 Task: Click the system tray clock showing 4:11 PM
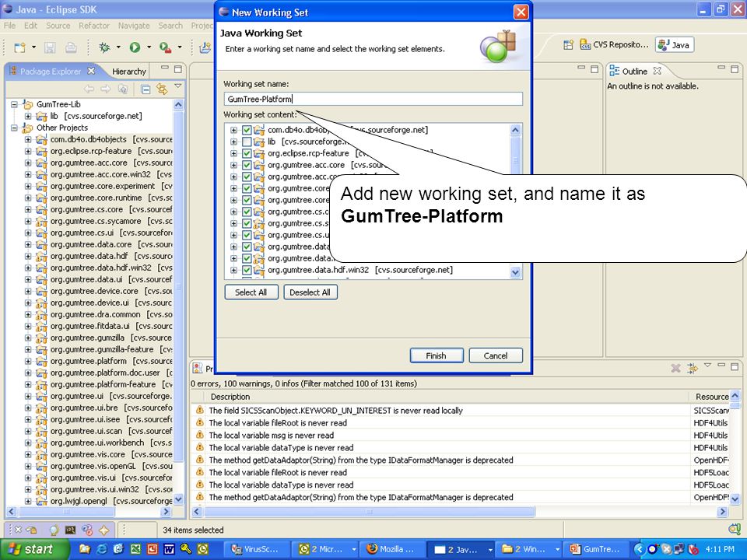pos(720,549)
